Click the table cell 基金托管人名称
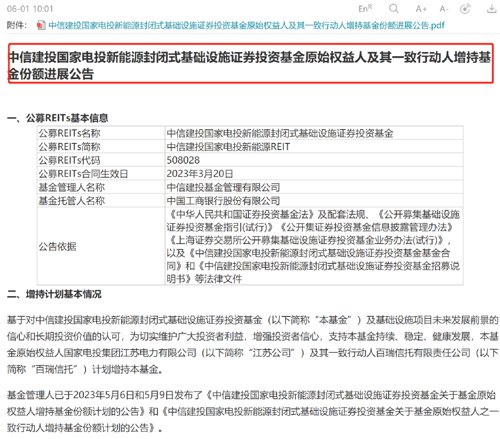This screenshot has height=439, width=500. pyautogui.click(x=101, y=200)
